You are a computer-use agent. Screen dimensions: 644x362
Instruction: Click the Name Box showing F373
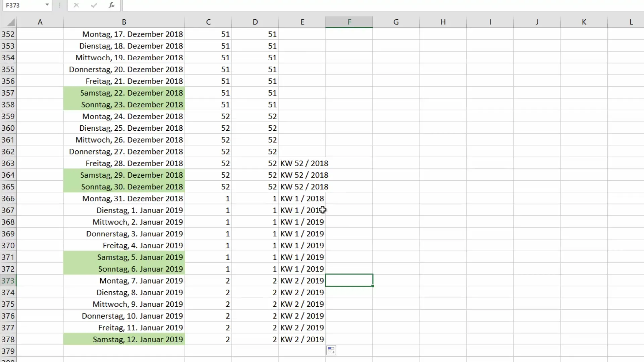coord(23,5)
